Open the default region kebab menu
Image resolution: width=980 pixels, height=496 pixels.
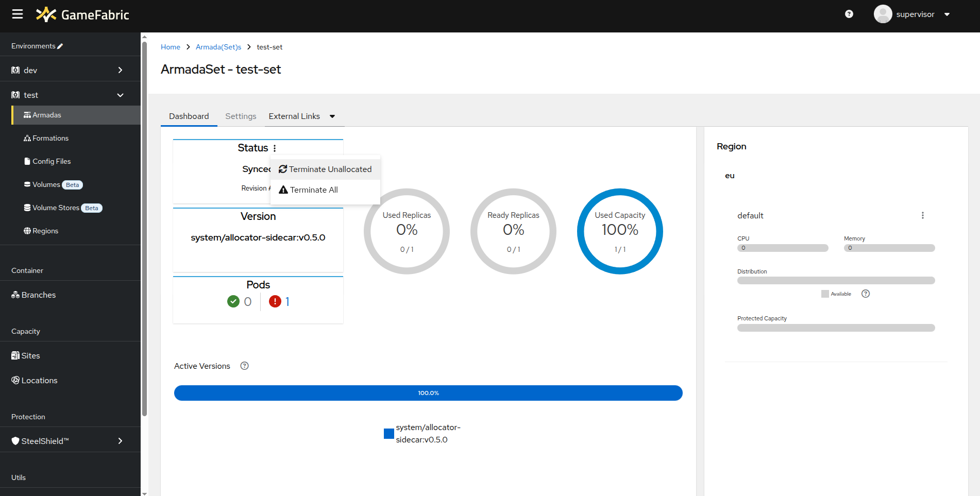click(923, 215)
